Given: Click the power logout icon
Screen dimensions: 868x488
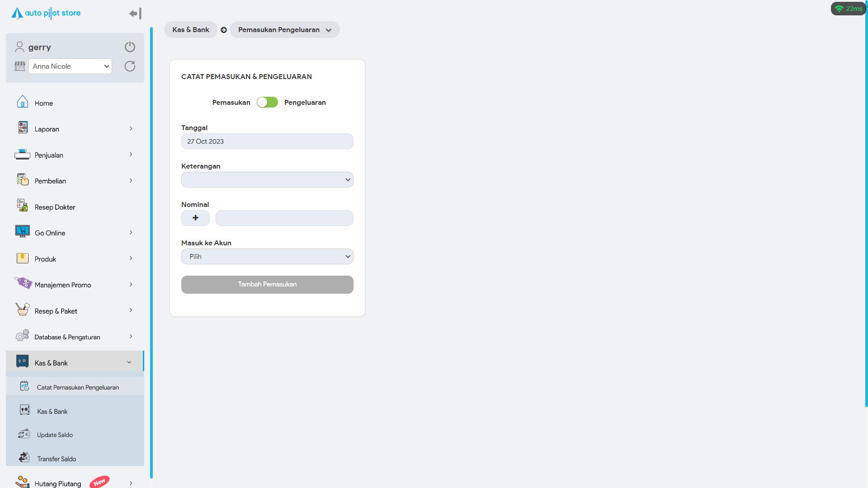Looking at the screenshot, I should [x=130, y=47].
